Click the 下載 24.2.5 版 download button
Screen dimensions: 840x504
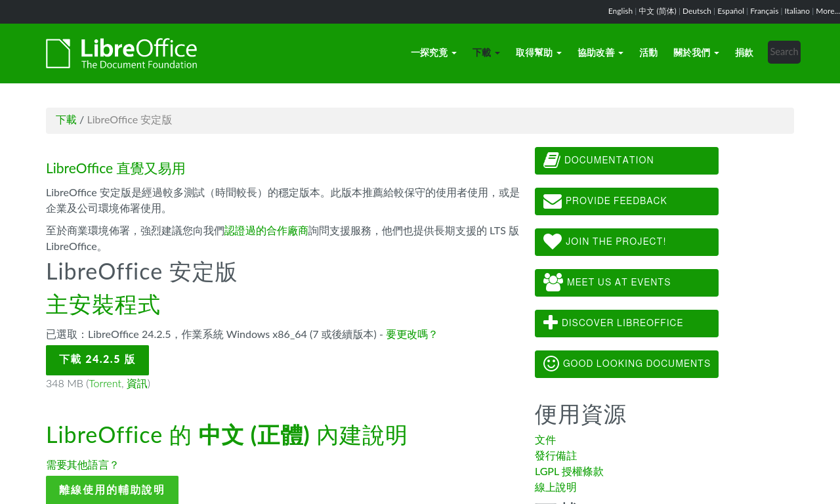pyautogui.click(x=97, y=360)
